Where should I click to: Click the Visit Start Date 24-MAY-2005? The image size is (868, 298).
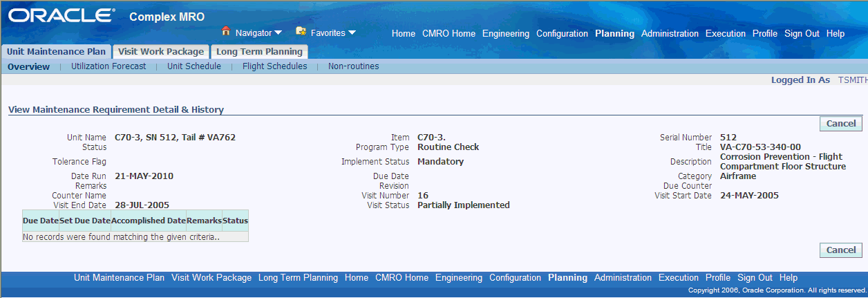749,196
